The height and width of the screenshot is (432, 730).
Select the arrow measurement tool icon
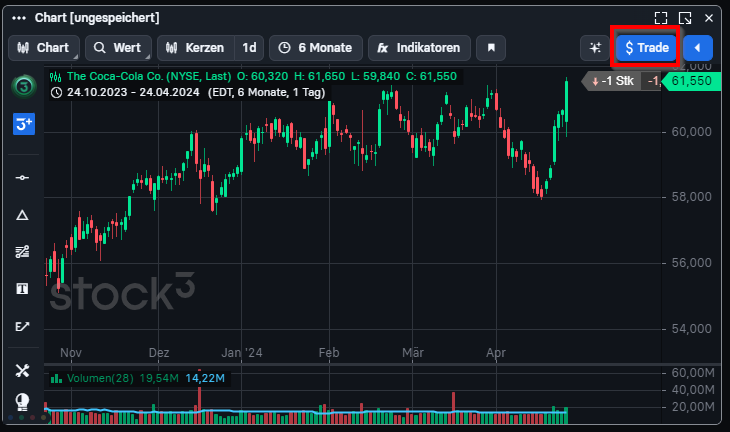[22, 326]
